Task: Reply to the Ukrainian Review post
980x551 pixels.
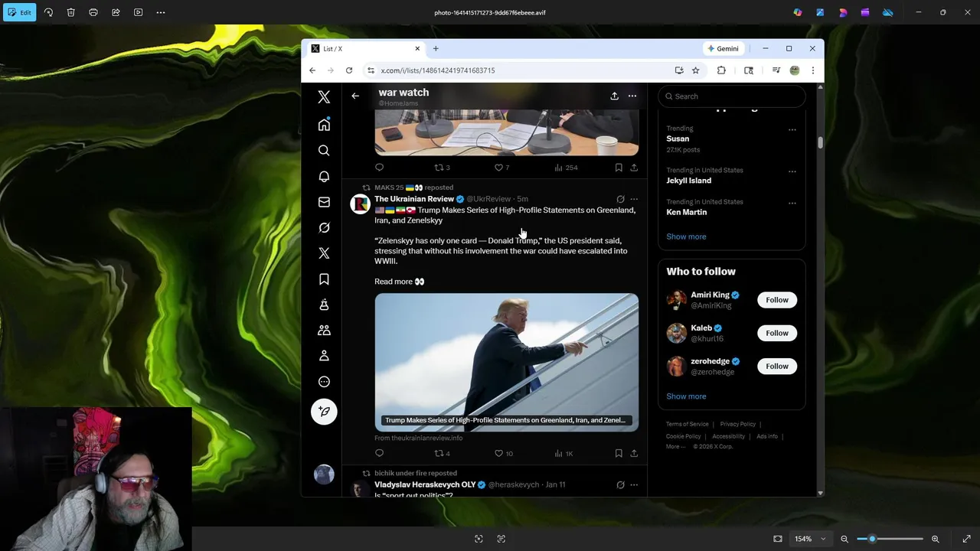Action: point(379,453)
